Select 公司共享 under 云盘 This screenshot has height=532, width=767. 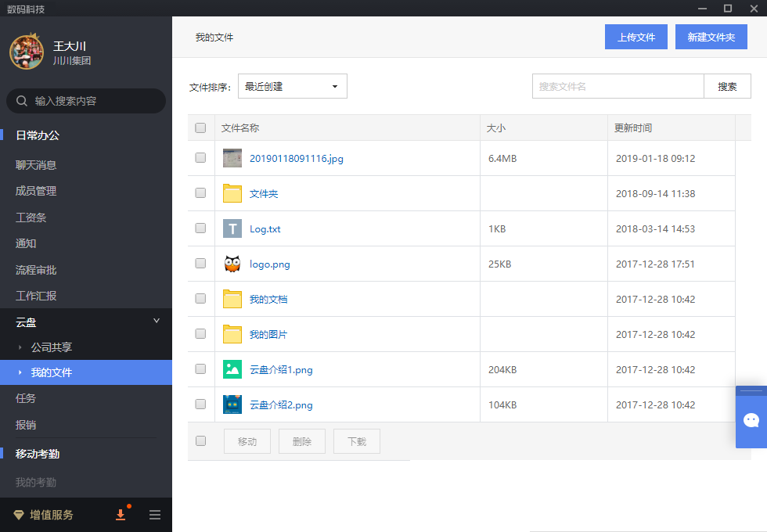52,347
